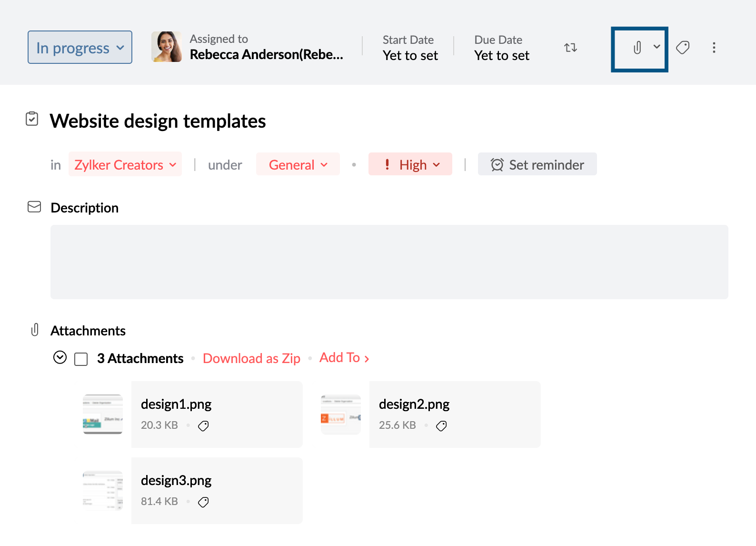This screenshot has width=756, height=546.
Task: Change the High priority dropdown
Action: [x=410, y=165]
